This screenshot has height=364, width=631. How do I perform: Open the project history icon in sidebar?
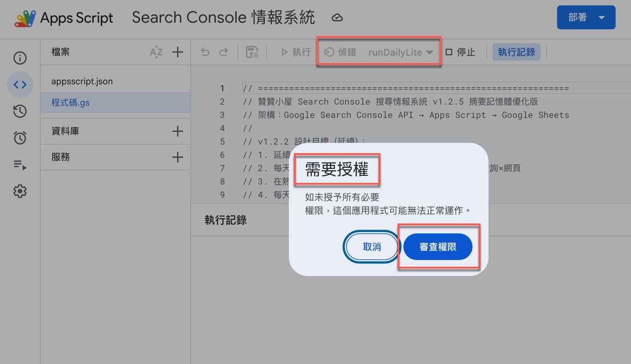(20, 111)
